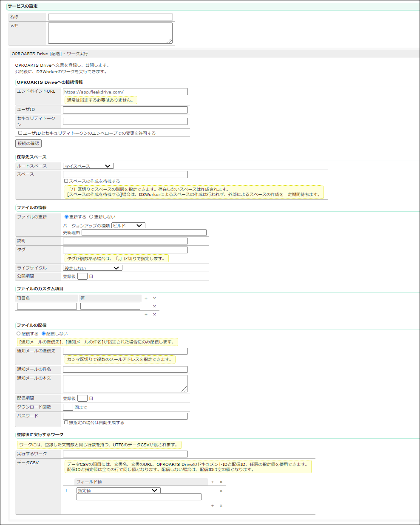Remove the empty custom field entry row
Screen dimensions: 420x525
point(154,306)
